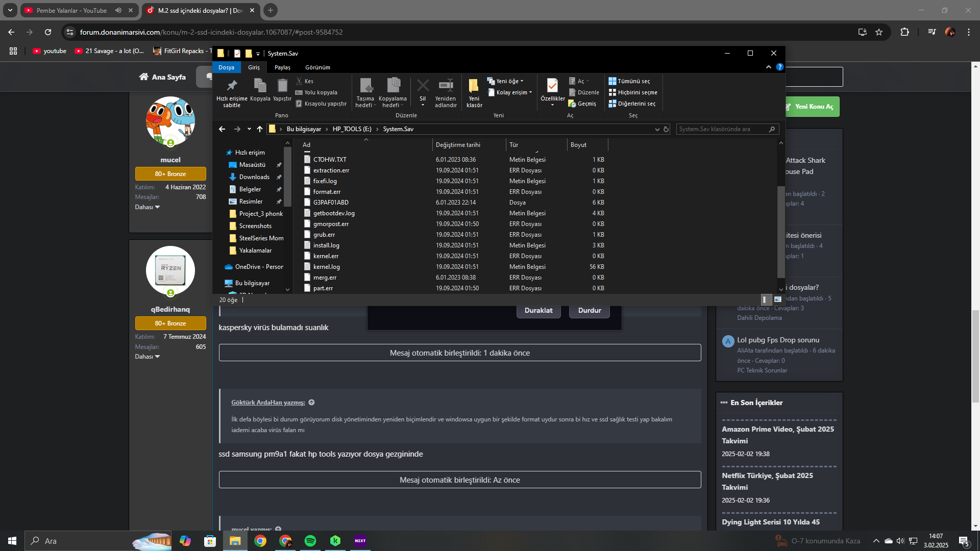980x551 pixels.
Task: Open Özellikler from the ribbon
Action: (x=552, y=86)
